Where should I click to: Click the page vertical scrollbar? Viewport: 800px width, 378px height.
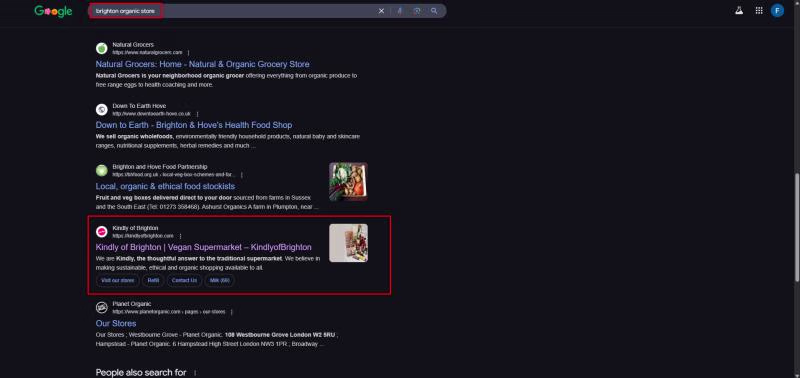[x=797, y=228]
